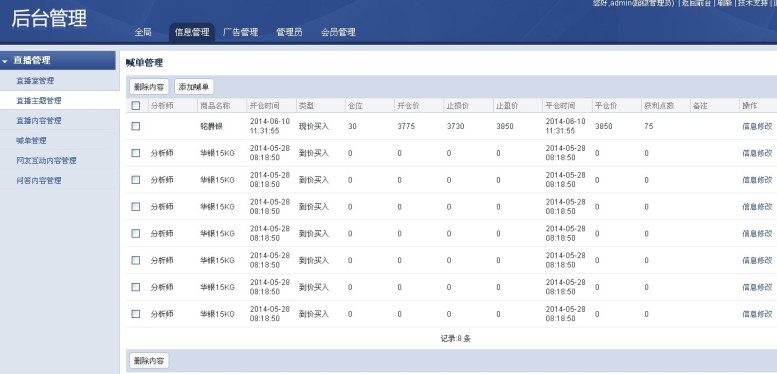Check the 铭爵银 row checkbox
The height and width of the screenshot is (374, 777).
[x=136, y=126]
